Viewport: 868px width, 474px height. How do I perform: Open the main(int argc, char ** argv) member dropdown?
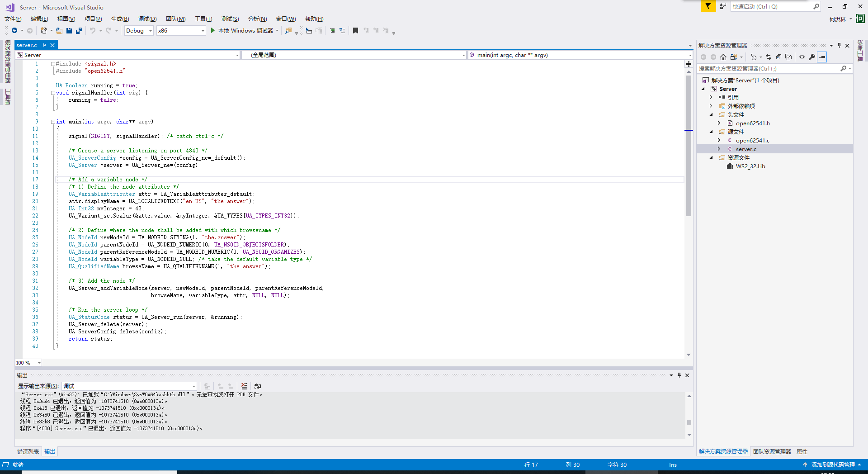point(580,55)
